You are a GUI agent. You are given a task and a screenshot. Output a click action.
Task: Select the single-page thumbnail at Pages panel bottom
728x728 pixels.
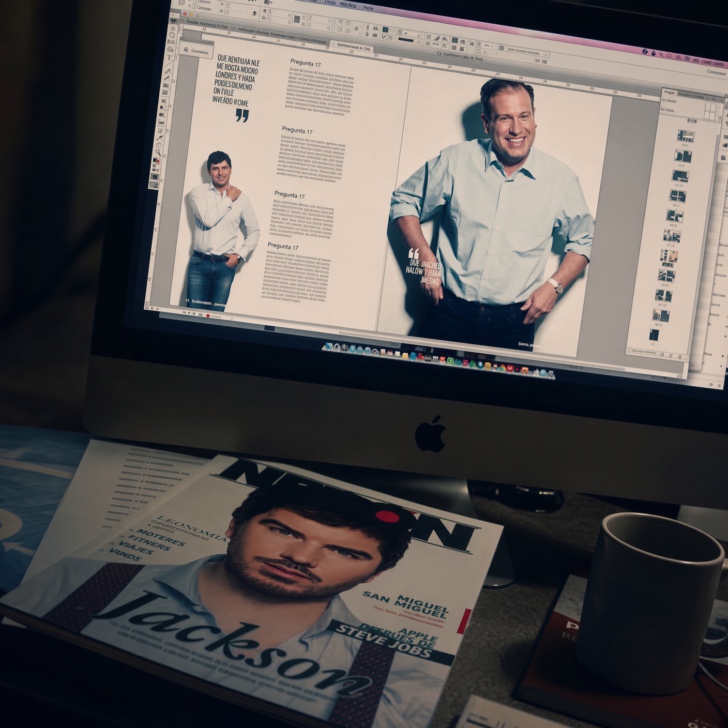654,335
